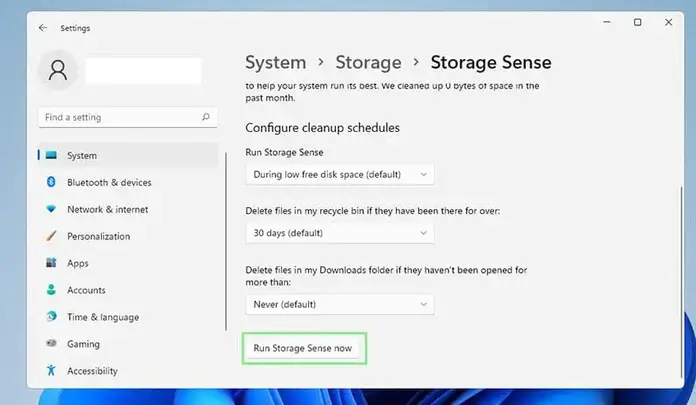This screenshot has height=405, width=696.
Task: Open the Downloads folder Never dropdown
Action: (340, 304)
